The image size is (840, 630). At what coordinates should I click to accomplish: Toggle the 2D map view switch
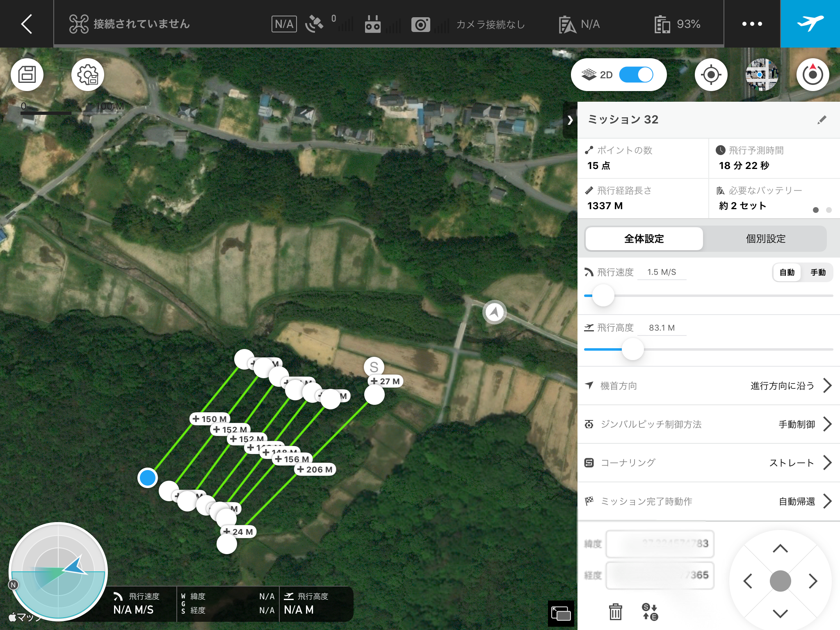click(x=636, y=75)
